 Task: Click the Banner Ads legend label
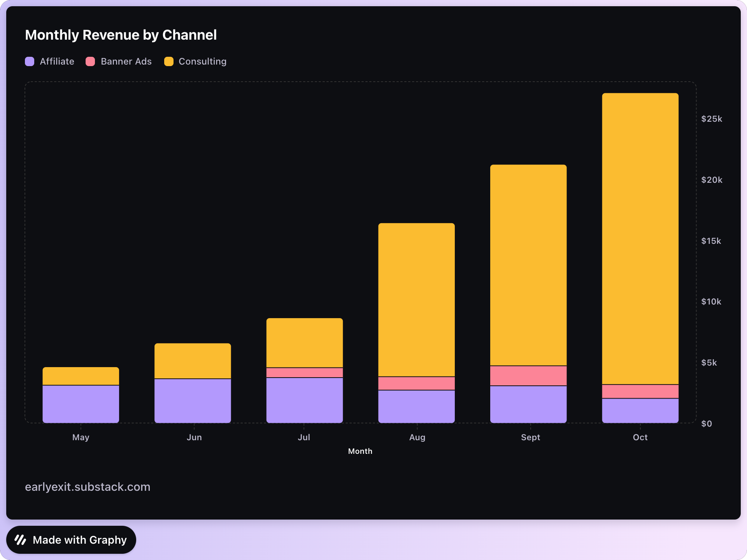(x=126, y=61)
